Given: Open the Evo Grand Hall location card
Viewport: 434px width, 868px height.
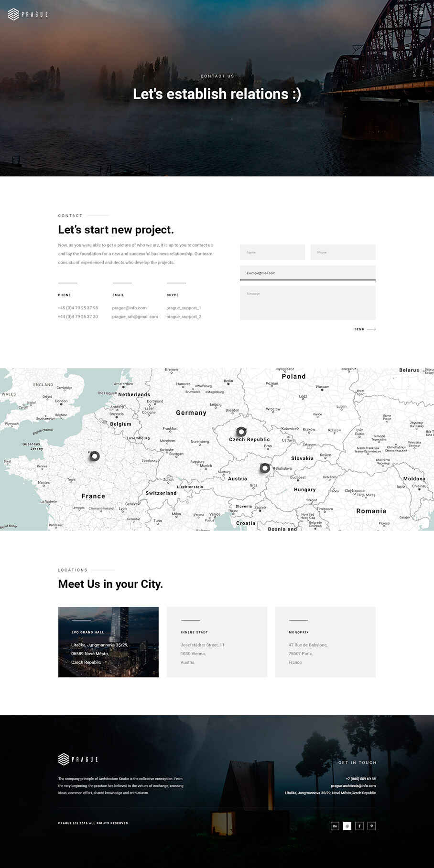Looking at the screenshot, I should [x=108, y=642].
